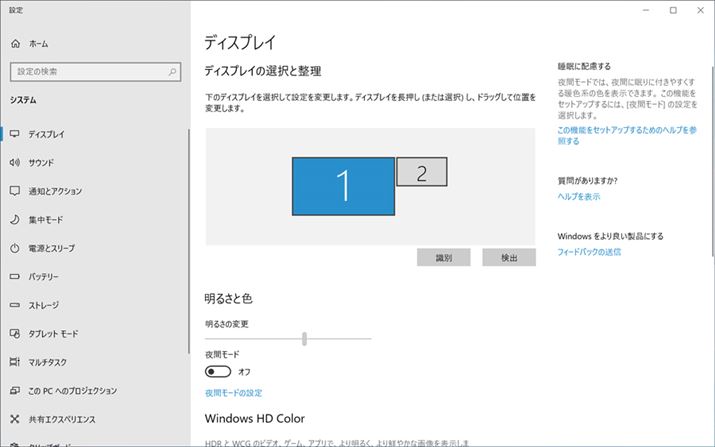Open the 夜間モードの設定 link

(233, 393)
